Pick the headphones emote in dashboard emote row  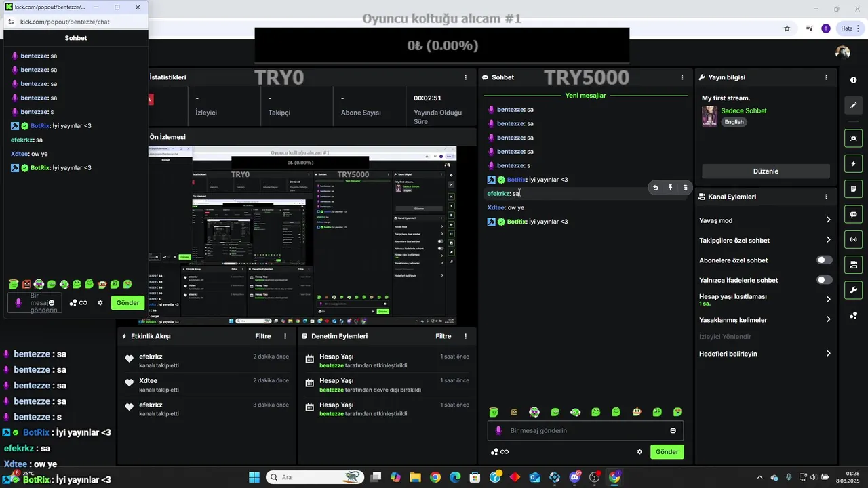pos(576,412)
